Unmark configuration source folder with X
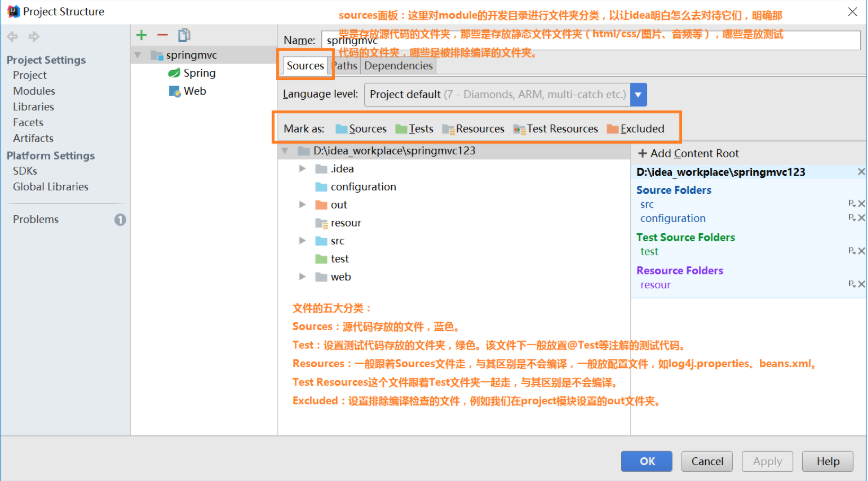The image size is (868, 481). pos(861,218)
